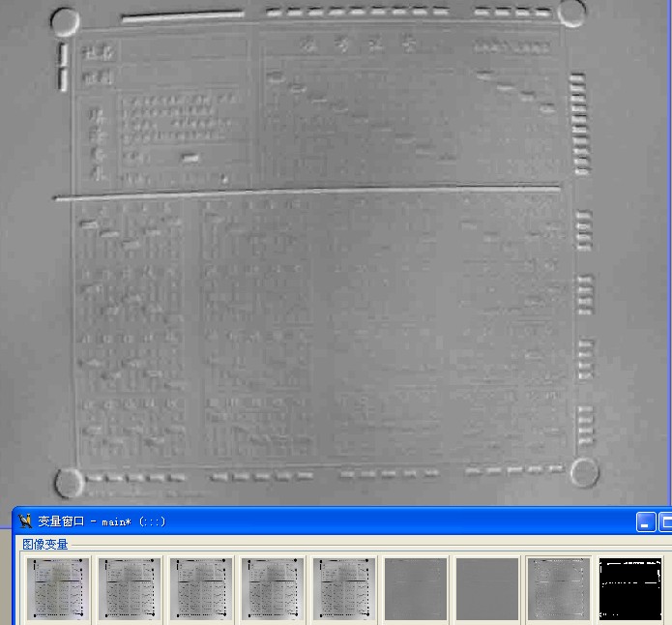The image size is (672, 625).
Task: Select the gray thumbnail with faint white lines
Action: (x=415, y=588)
